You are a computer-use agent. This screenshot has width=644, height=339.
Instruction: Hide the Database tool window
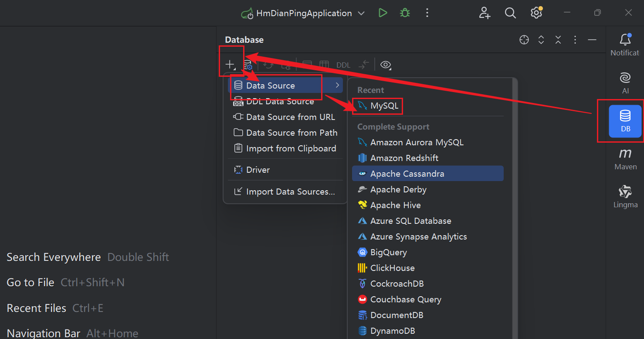[592, 40]
